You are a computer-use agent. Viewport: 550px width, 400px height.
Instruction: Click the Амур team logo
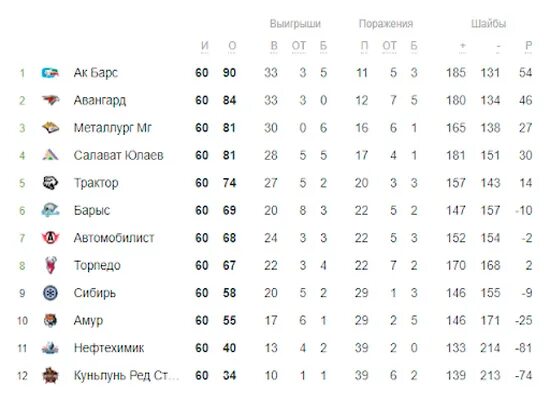point(50,320)
